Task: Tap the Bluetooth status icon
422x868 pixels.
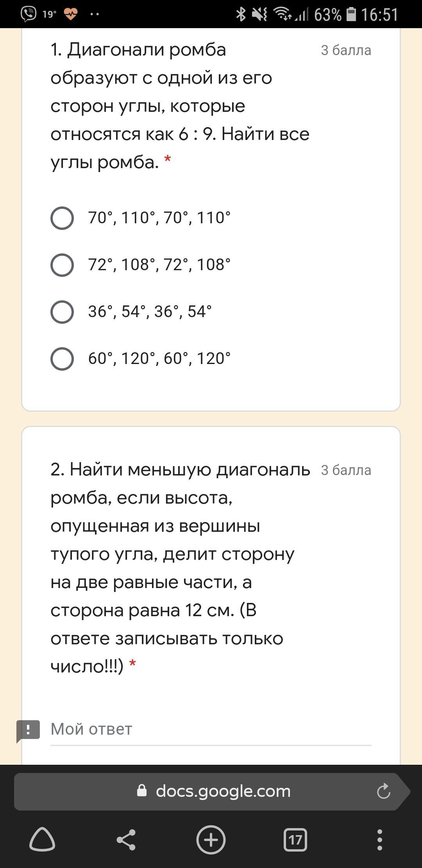Action: (x=241, y=14)
